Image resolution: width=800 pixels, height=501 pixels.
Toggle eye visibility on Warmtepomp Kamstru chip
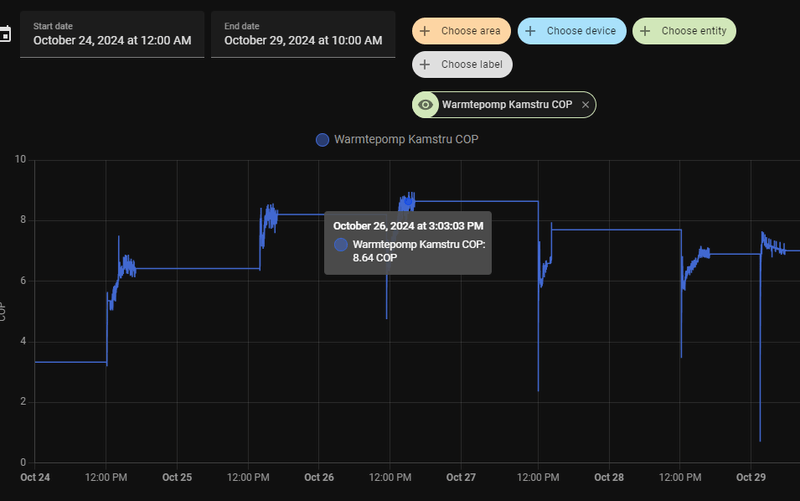click(x=426, y=104)
